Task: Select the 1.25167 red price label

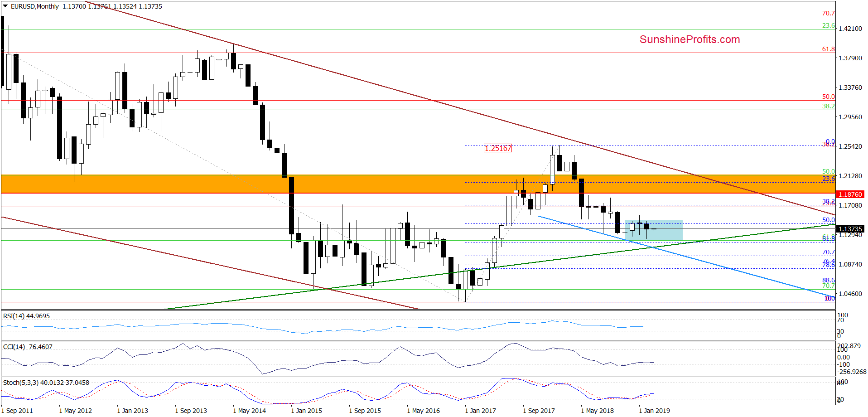Action: 498,148
